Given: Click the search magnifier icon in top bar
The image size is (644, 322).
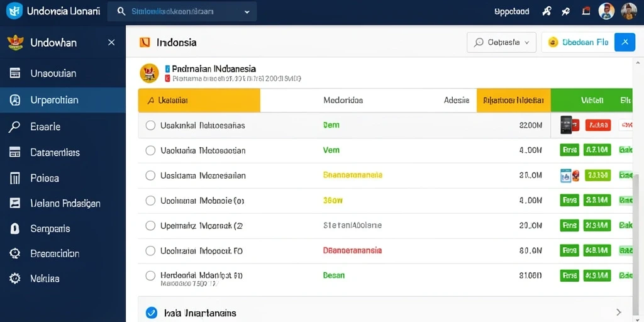Looking at the screenshot, I should tap(121, 11).
